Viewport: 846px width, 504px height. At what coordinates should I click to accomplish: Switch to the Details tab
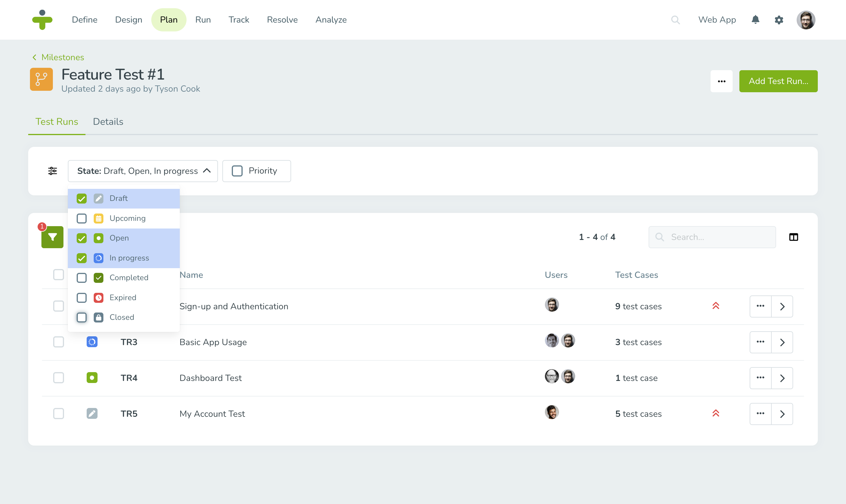108,122
